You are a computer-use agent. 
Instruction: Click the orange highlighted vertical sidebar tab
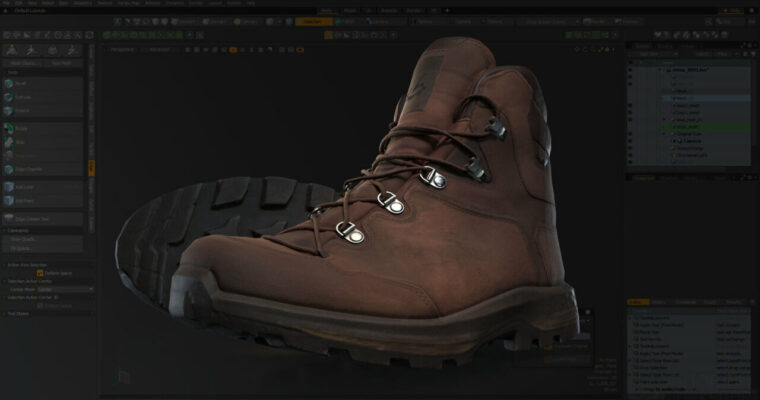(x=92, y=168)
